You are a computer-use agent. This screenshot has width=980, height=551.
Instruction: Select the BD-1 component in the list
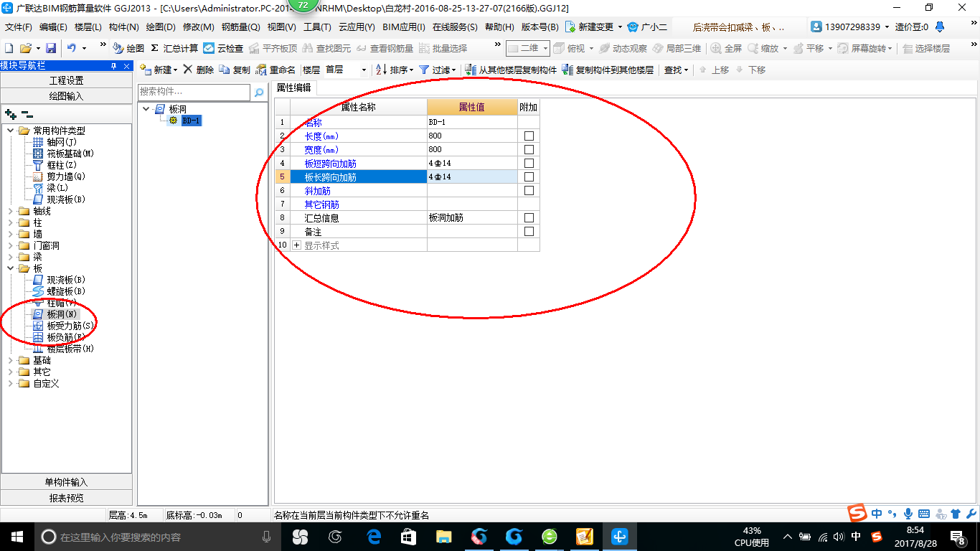[x=191, y=121]
